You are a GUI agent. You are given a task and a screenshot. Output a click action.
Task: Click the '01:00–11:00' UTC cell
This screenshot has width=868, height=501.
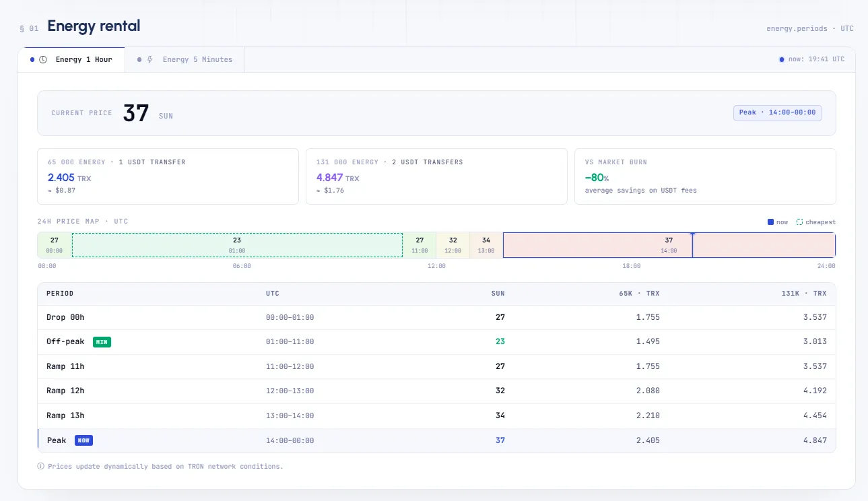click(290, 342)
